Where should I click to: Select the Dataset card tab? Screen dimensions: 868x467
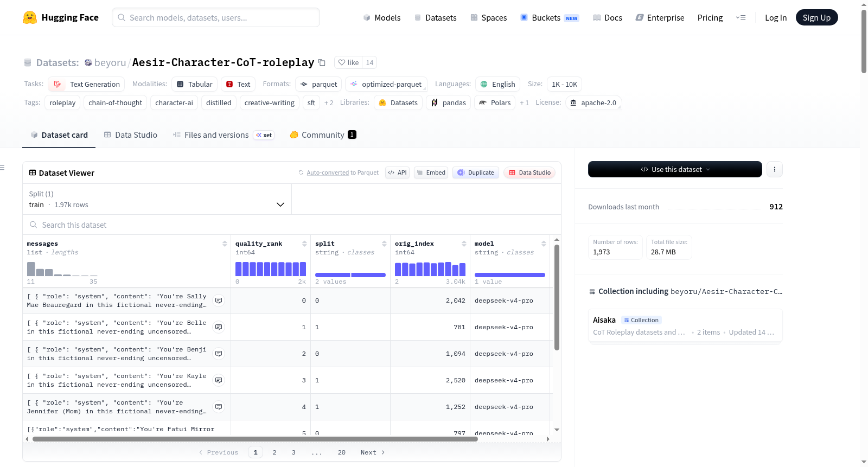(x=59, y=135)
